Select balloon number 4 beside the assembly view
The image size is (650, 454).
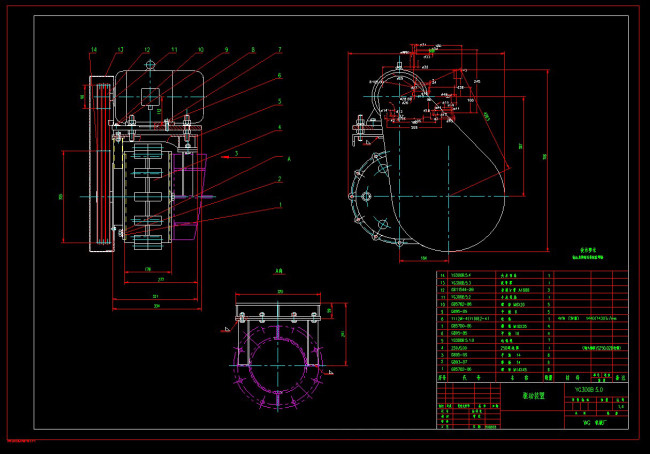[x=280, y=127]
